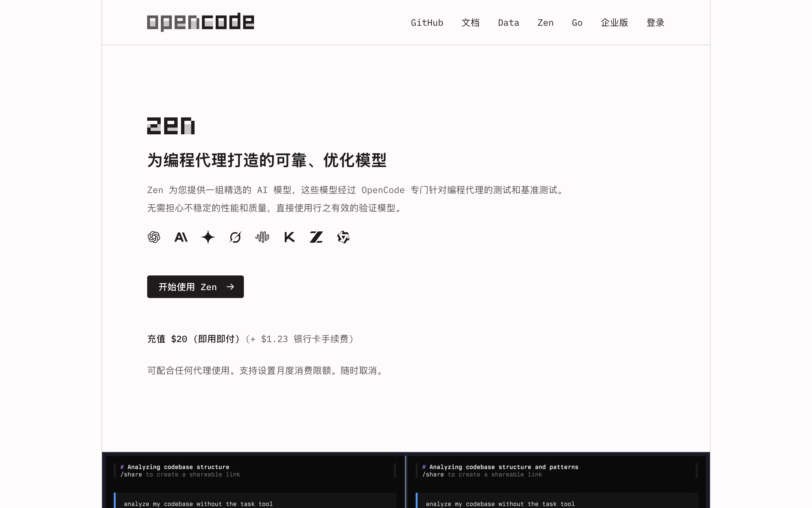Click the Qwen provider logo
The width and height of the screenshot is (812, 508).
343,237
